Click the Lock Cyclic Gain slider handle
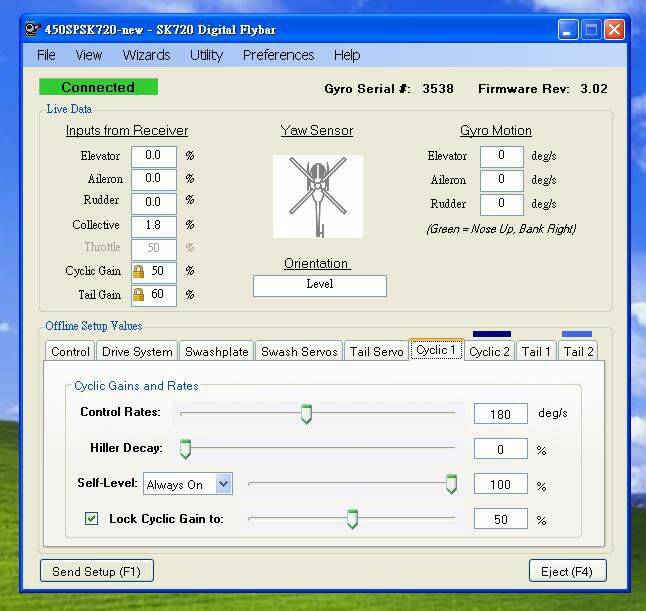 (352, 519)
